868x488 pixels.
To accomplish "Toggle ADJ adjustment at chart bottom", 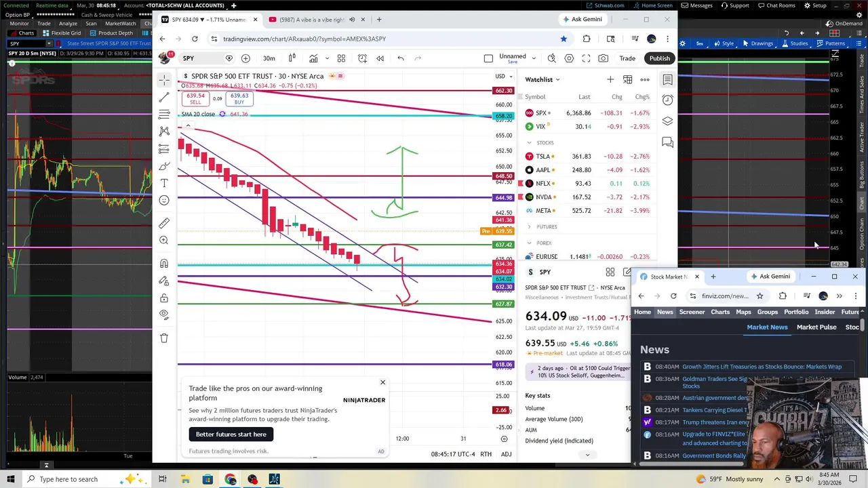I will click(506, 454).
